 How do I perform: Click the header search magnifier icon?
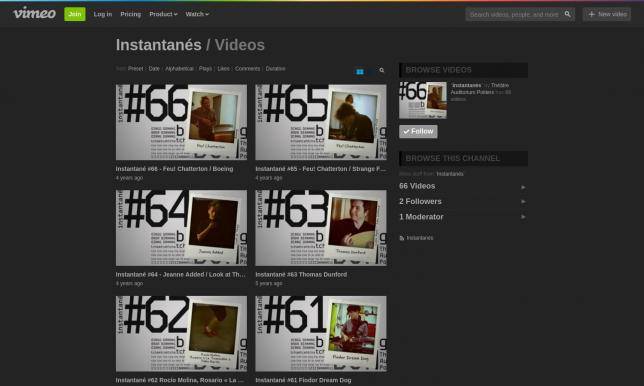click(568, 14)
